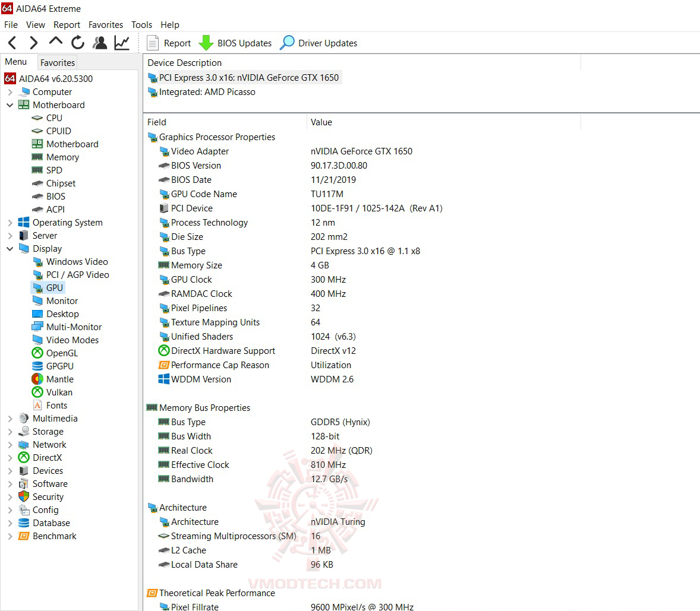Select Mantle tree item

click(60, 379)
